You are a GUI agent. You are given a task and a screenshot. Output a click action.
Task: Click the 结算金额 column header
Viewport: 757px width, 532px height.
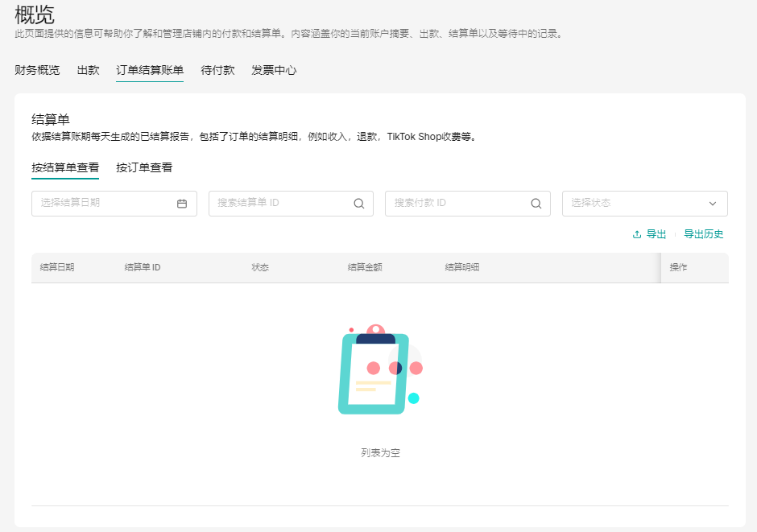(x=365, y=267)
